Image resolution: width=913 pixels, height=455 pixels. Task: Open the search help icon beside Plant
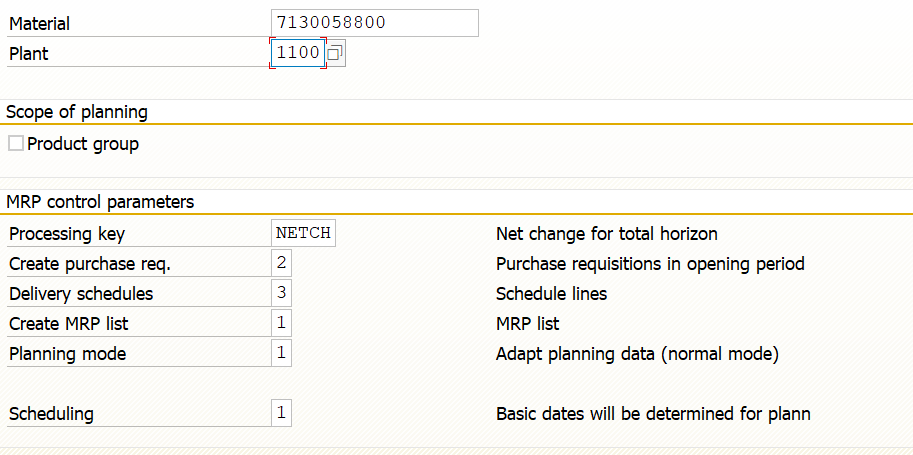(335, 54)
